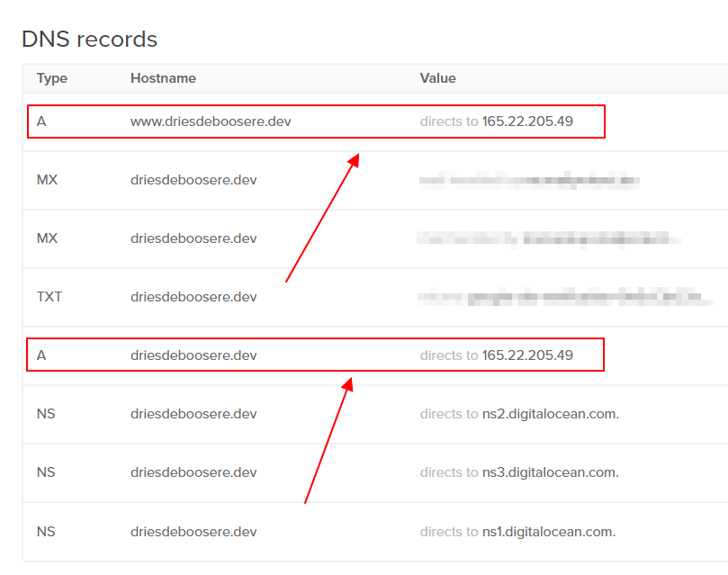Click the DNS records heading

click(x=90, y=39)
